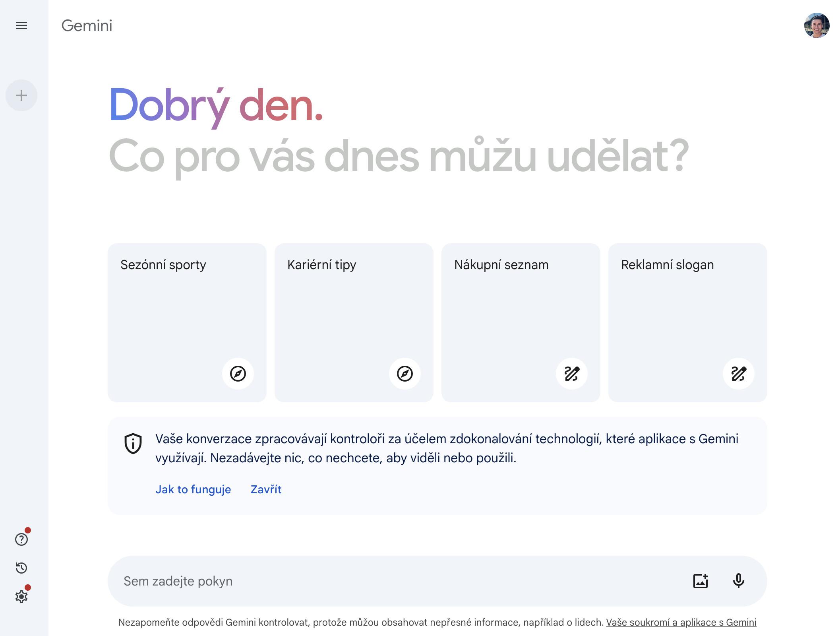This screenshot has width=840, height=636.
Task: Select the 'Kariérní tipy' suggestion card
Action: (x=354, y=323)
